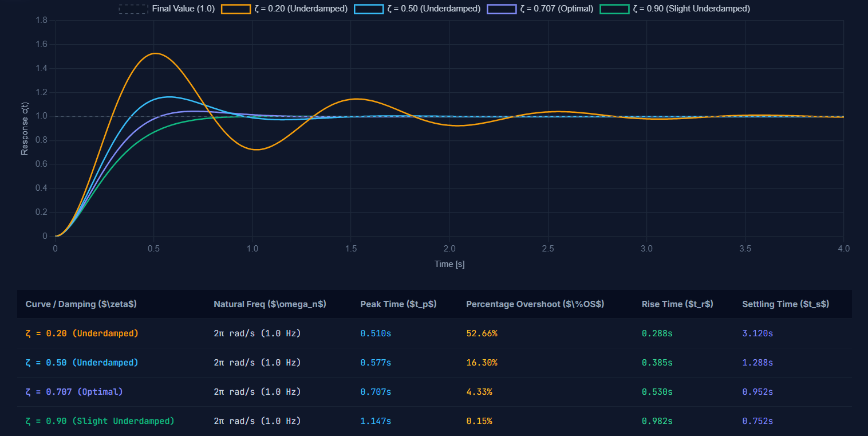
Task: Click the ζ = 0.707 (Optimal) row label
Action: [x=74, y=392]
